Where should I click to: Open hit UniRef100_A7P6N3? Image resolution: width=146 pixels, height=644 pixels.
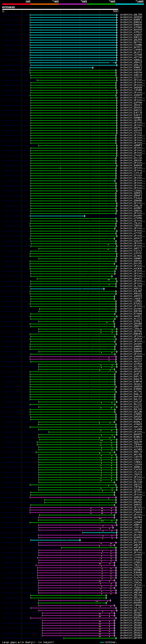131,27
